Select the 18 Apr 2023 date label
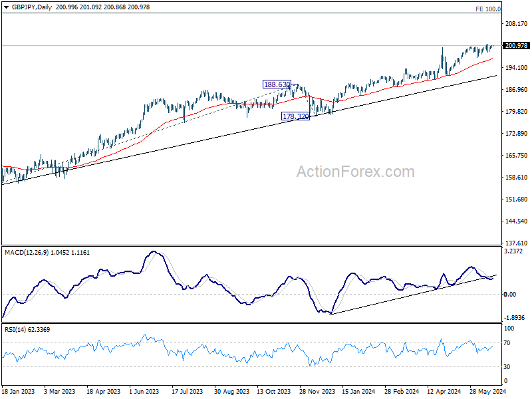The height and width of the screenshot is (399, 532). 104,391
